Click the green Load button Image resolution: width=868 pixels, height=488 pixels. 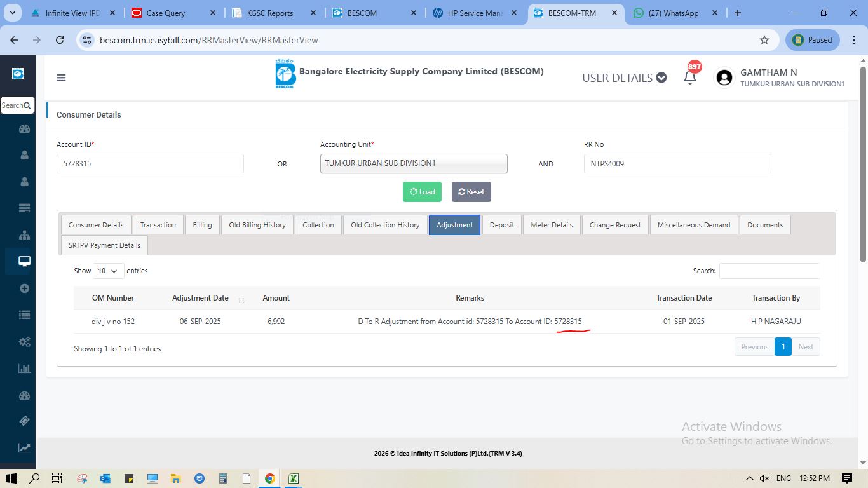422,192
